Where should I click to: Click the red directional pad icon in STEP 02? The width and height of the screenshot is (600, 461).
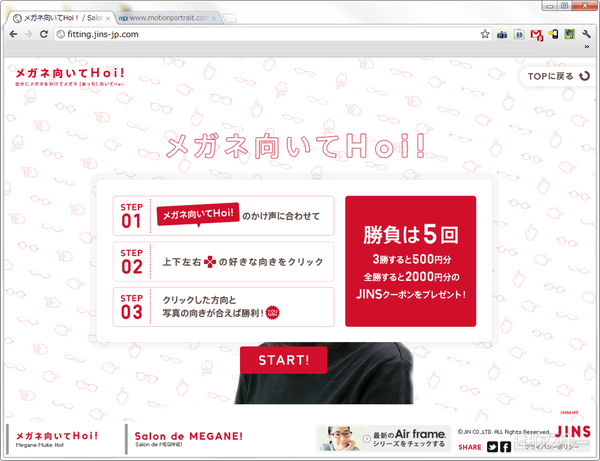coord(210,262)
